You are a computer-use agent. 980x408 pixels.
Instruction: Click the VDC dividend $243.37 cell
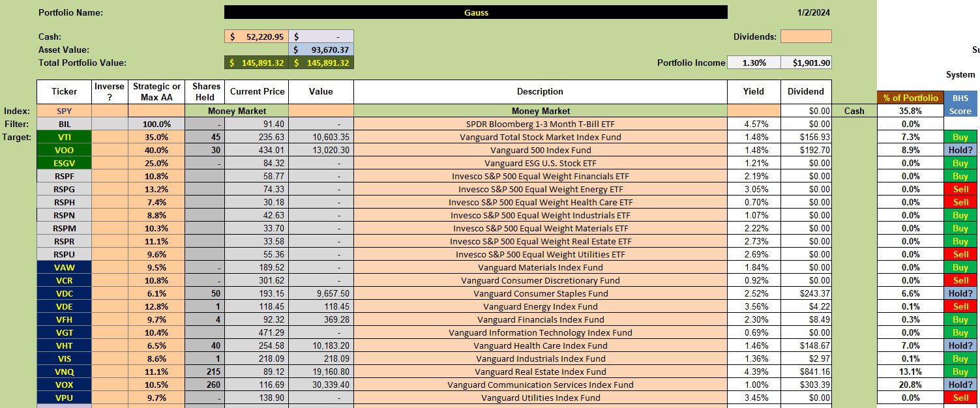[x=806, y=293]
